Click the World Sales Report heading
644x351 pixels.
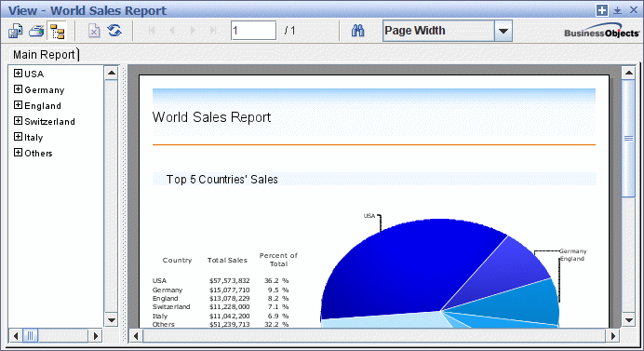[211, 117]
